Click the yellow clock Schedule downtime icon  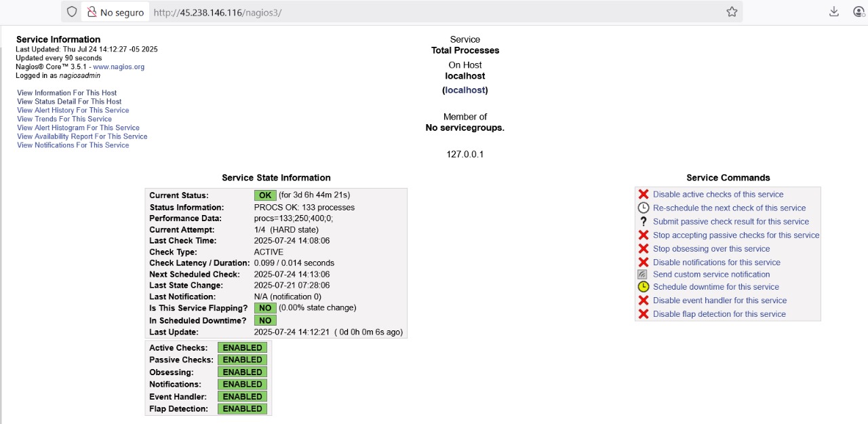[644, 287]
